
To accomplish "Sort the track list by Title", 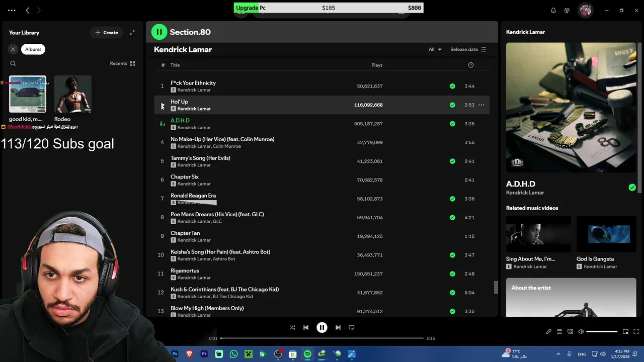I will tap(175, 65).
